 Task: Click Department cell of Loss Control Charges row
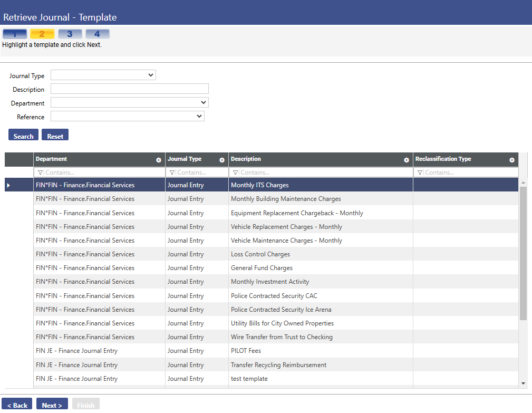(100, 254)
